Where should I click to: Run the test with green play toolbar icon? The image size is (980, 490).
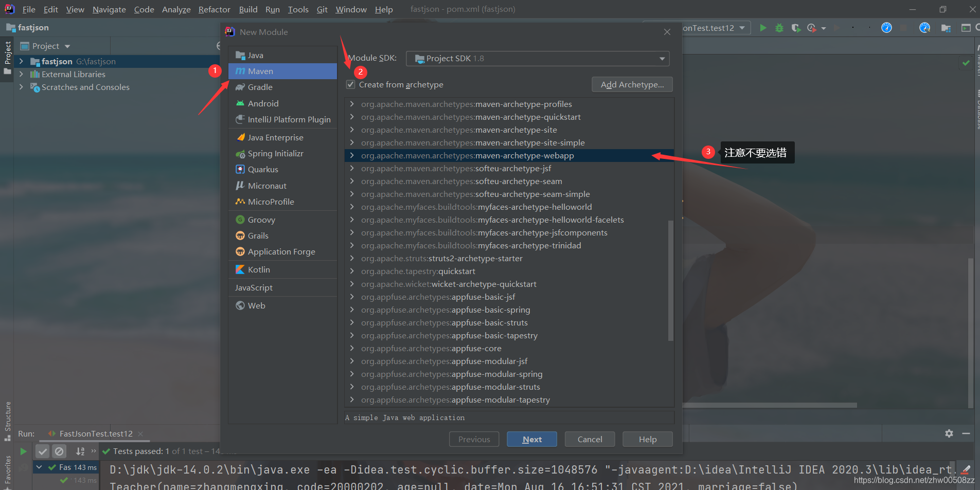click(x=763, y=28)
